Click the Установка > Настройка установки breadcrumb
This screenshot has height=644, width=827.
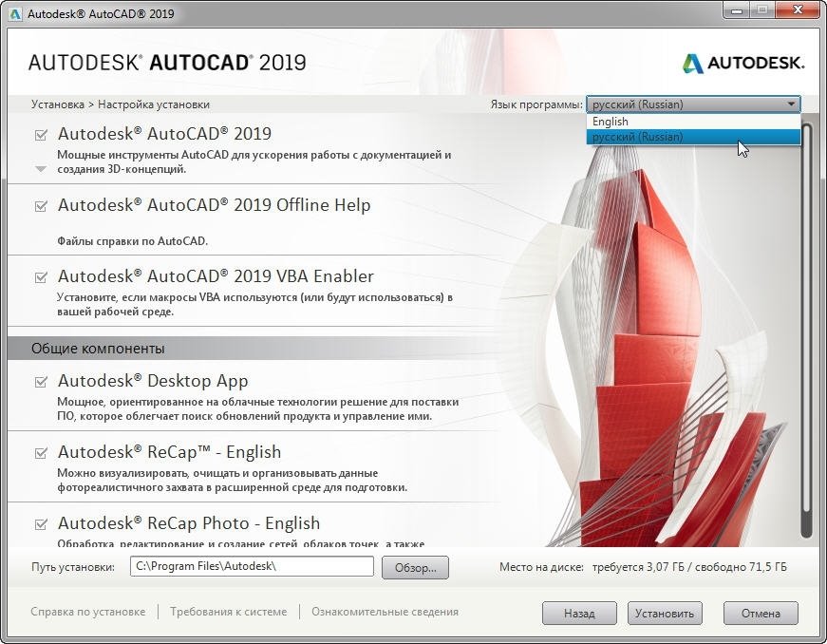[x=121, y=104]
